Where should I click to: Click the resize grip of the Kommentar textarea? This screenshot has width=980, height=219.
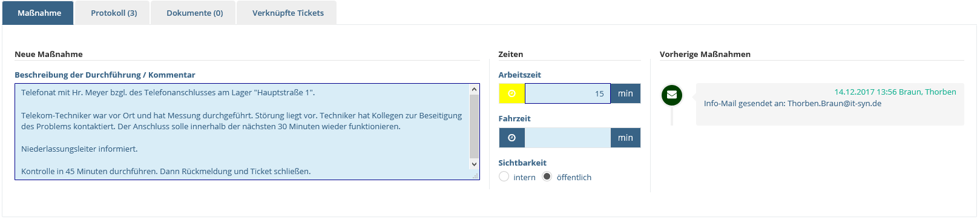pyautogui.click(x=475, y=176)
